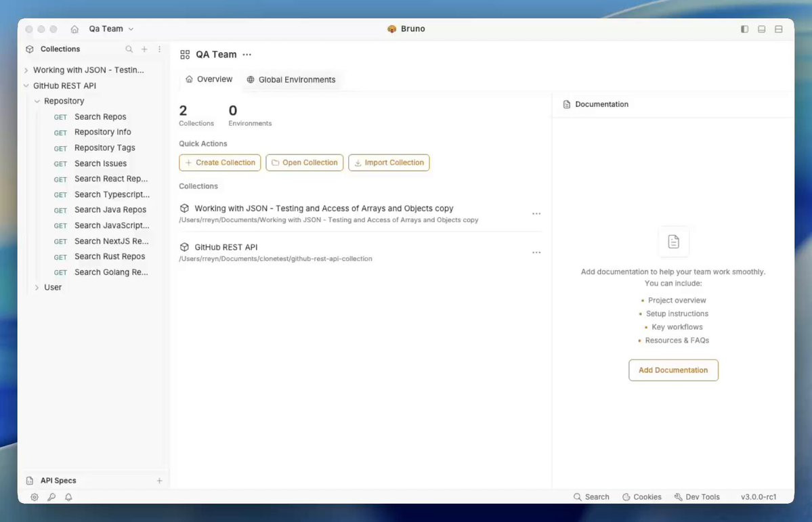Open the Search Java Repos request
Viewport: 812px width, 522px height.
pyautogui.click(x=110, y=210)
